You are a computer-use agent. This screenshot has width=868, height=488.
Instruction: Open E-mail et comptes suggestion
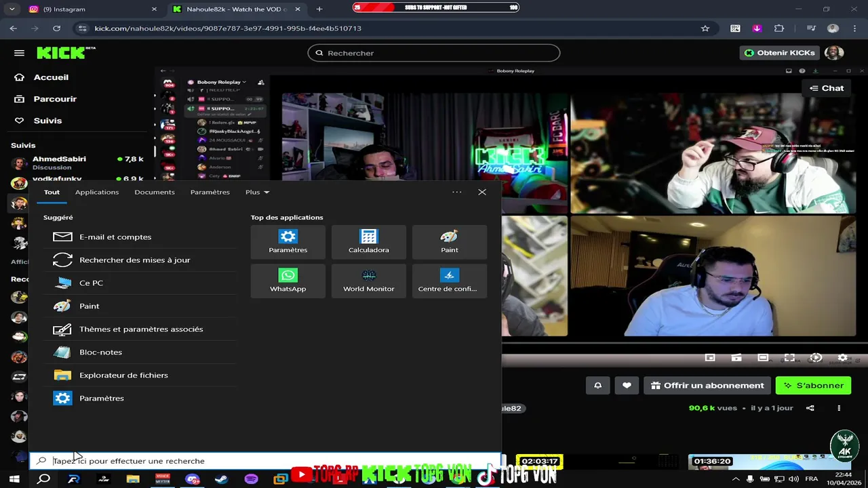tap(141, 237)
